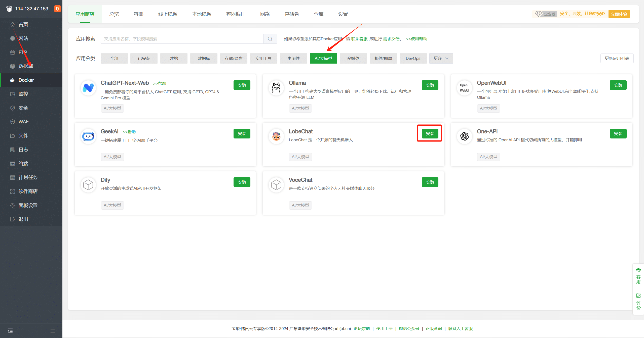Click the One-API app logo
Viewport: 644px width, 338px height.
tap(464, 136)
